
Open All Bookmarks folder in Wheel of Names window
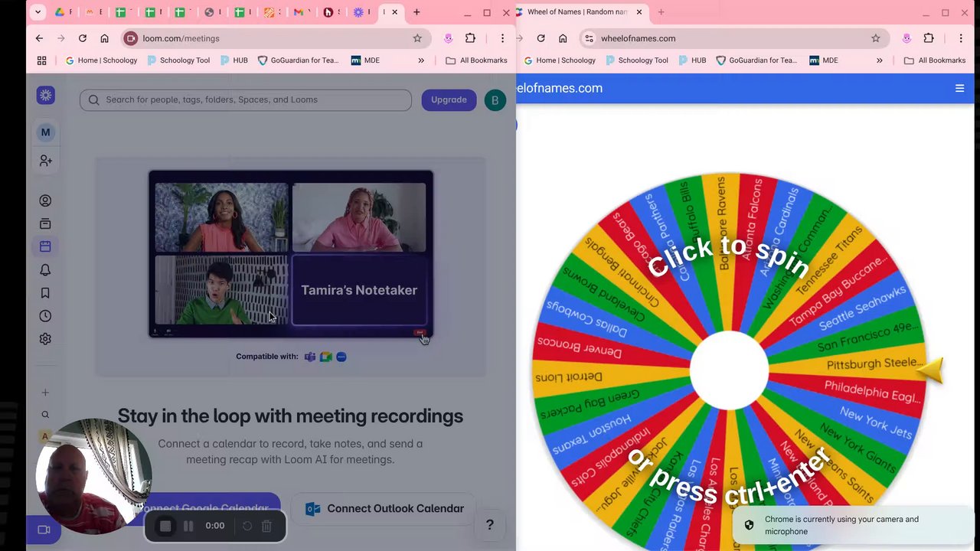click(935, 60)
